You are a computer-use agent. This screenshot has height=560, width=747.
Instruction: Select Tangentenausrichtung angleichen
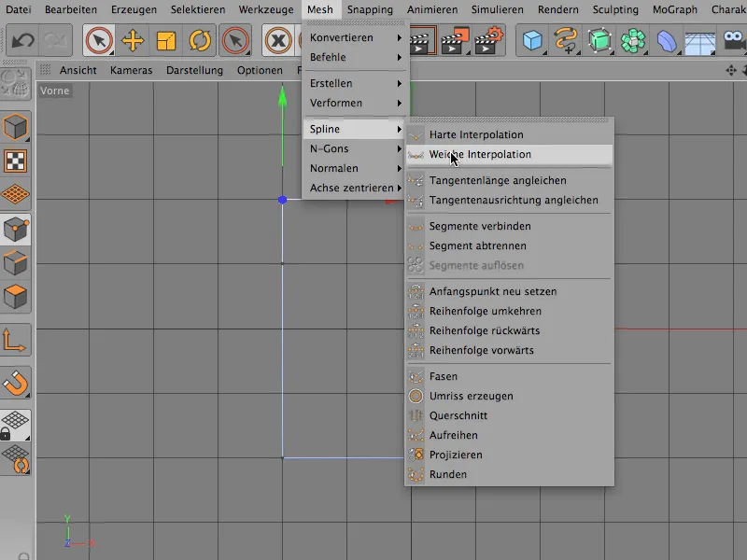(x=509, y=200)
